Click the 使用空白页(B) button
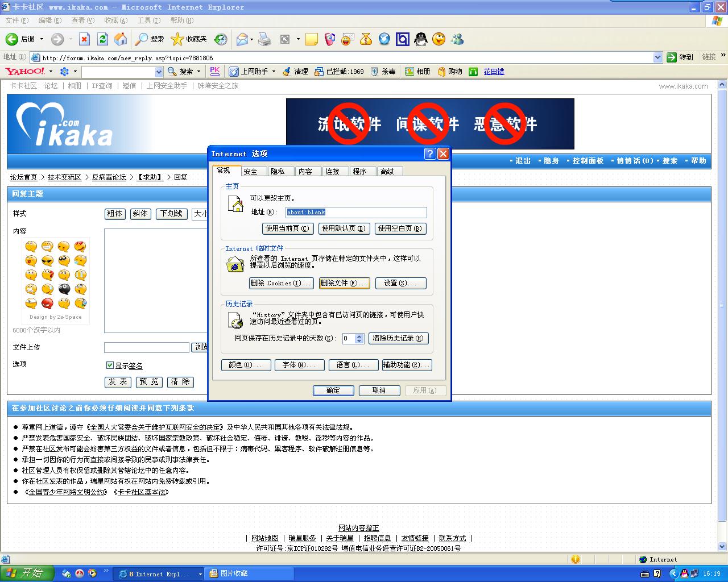 coord(400,228)
